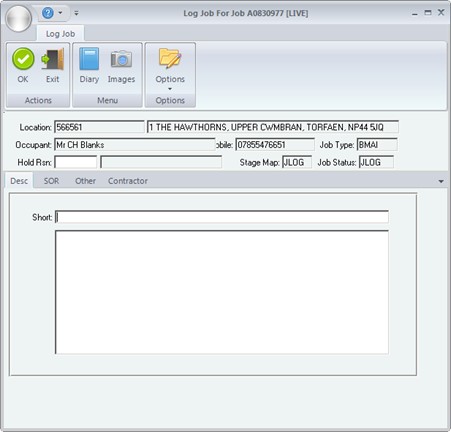Click the round application orb button
This screenshot has height=432, width=451.
click(19, 18)
